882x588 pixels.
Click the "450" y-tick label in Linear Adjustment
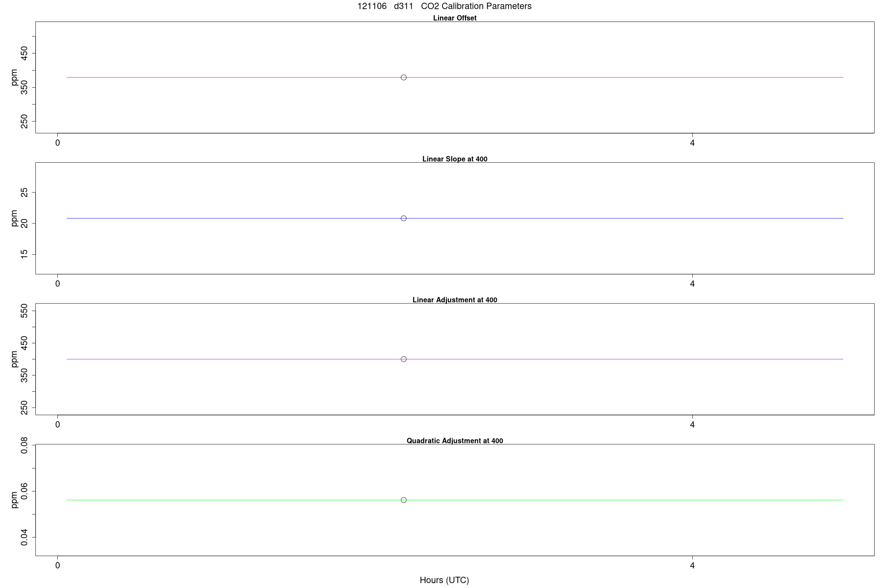24,343
